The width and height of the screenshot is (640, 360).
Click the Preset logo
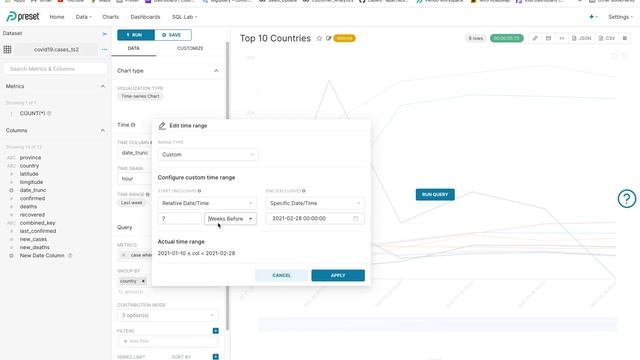coord(23,17)
